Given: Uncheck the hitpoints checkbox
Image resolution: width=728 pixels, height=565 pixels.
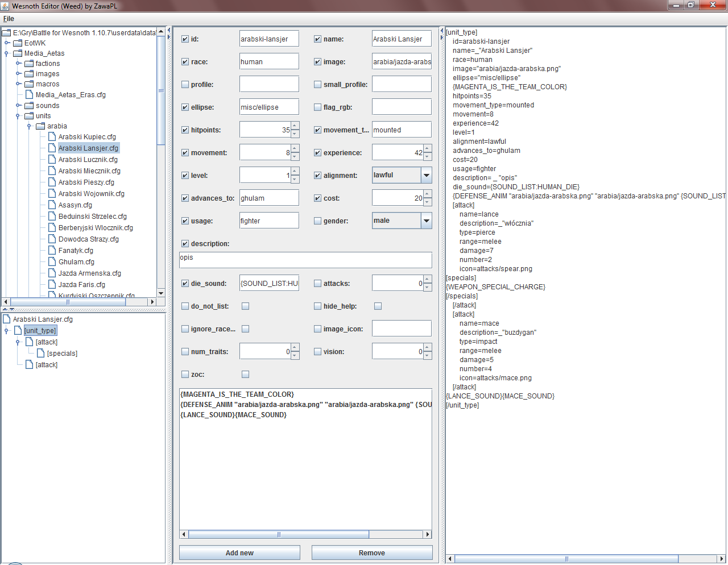Looking at the screenshot, I should [185, 130].
